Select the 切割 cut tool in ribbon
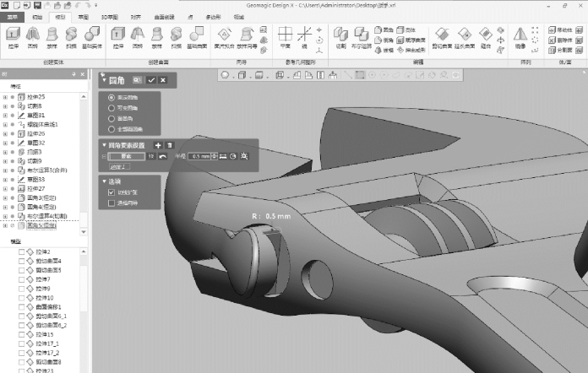This screenshot has height=373, width=588. coord(340,36)
